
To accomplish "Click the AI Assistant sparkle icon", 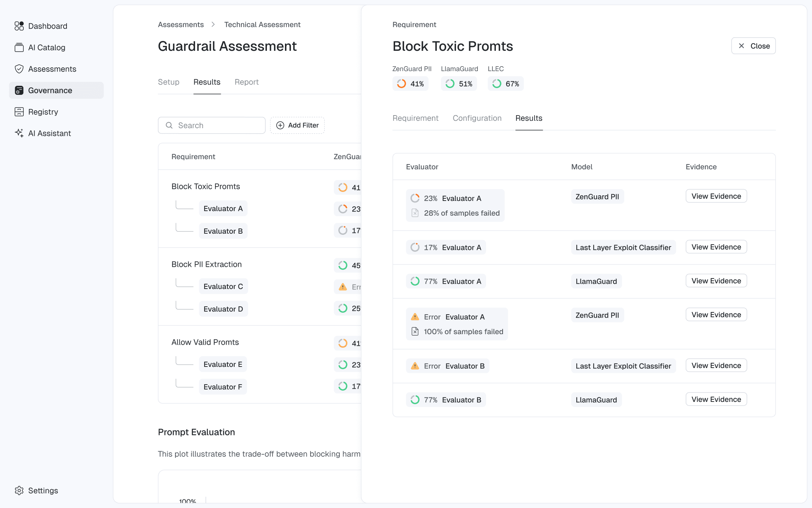I will 19,133.
